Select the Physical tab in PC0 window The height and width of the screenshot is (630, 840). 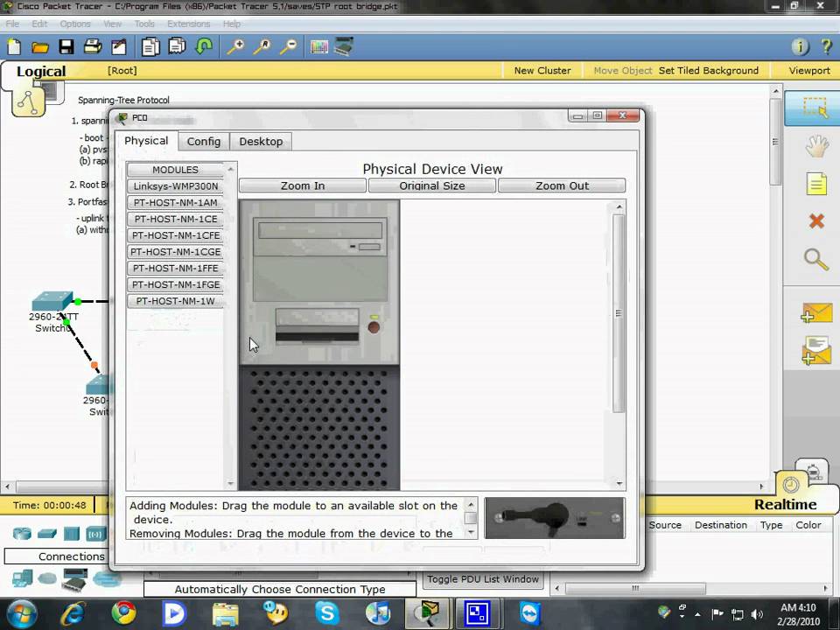click(x=146, y=141)
